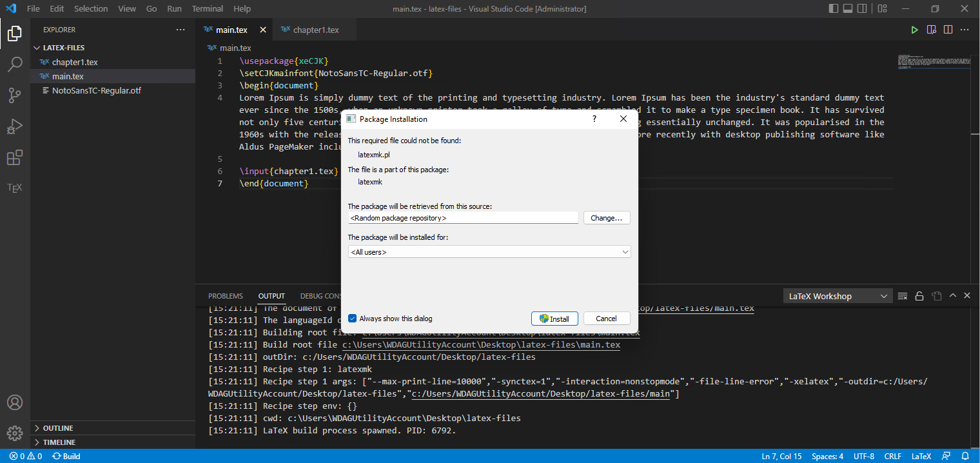Open the Source Control view
The height and width of the screenshot is (463, 980).
[x=15, y=95]
